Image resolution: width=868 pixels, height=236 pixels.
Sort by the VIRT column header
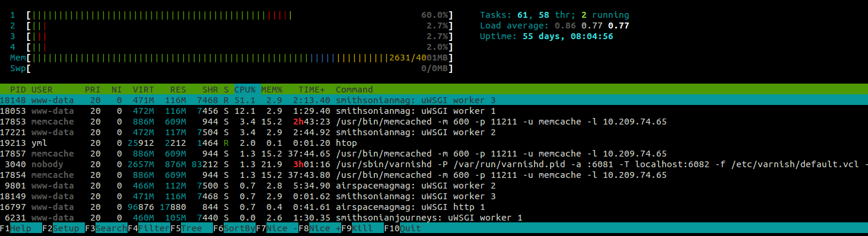pyautogui.click(x=144, y=90)
